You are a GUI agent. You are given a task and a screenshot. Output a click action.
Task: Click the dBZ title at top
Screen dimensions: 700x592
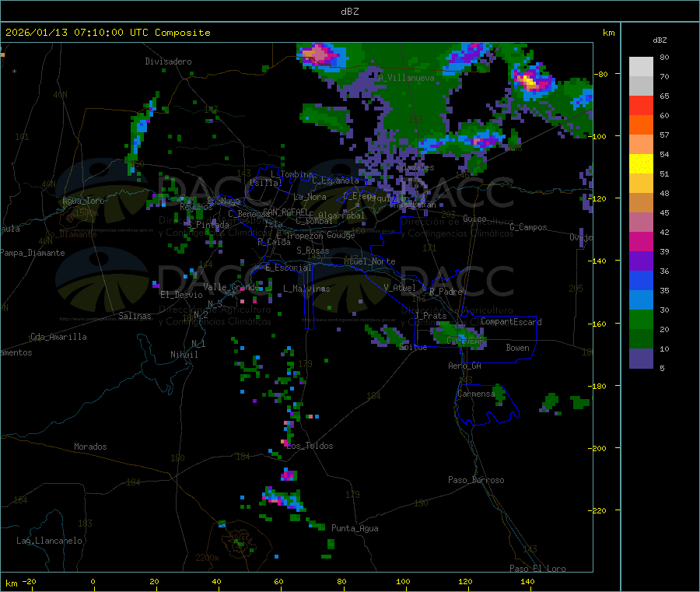tap(349, 11)
